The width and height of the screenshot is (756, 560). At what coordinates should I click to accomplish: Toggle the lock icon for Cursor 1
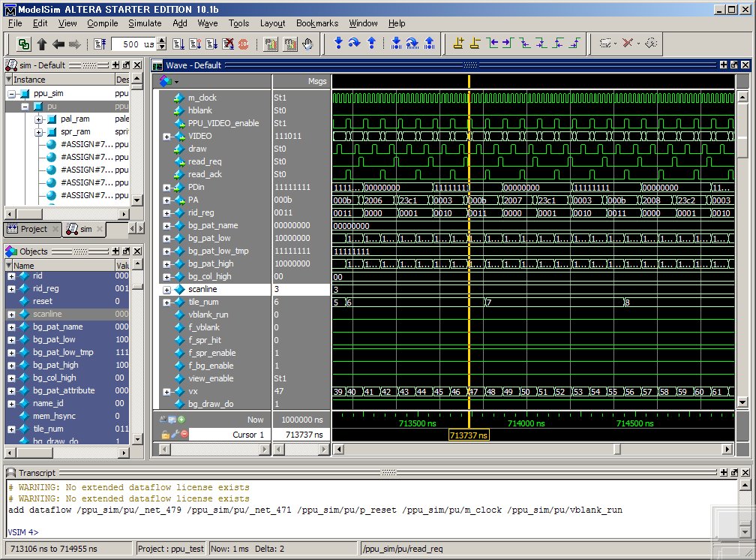(166, 435)
